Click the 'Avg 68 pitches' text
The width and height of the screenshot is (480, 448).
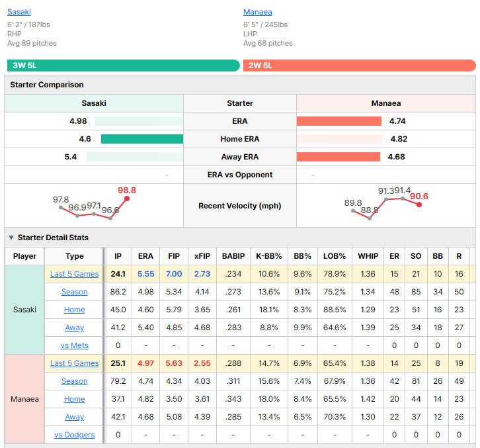pyautogui.click(x=268, y=43)
